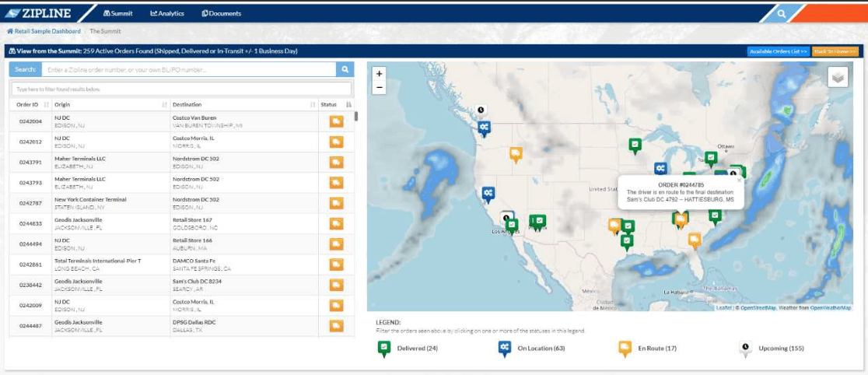Click DPSG Dallas RDC destination
This screenshot has height=375, width=868.
194,322
